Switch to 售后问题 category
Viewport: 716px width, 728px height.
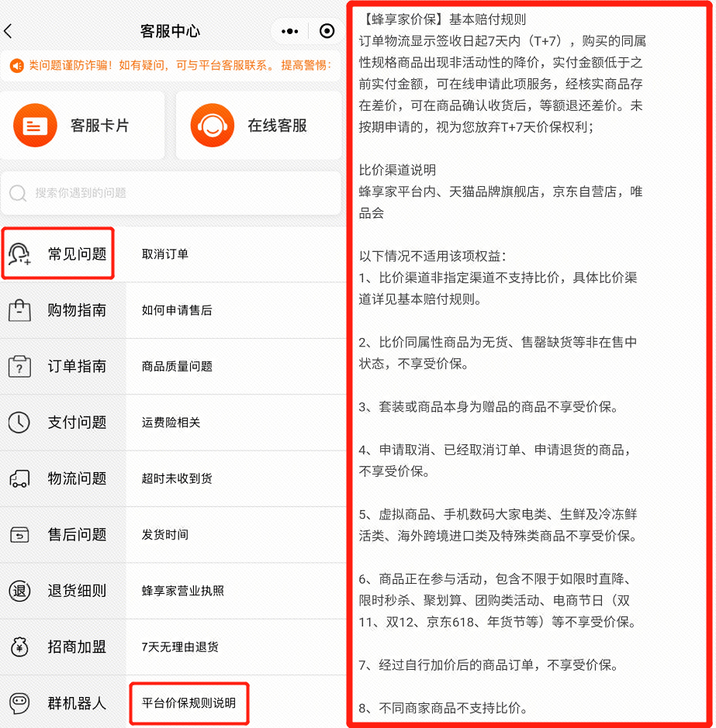(76, 535)
